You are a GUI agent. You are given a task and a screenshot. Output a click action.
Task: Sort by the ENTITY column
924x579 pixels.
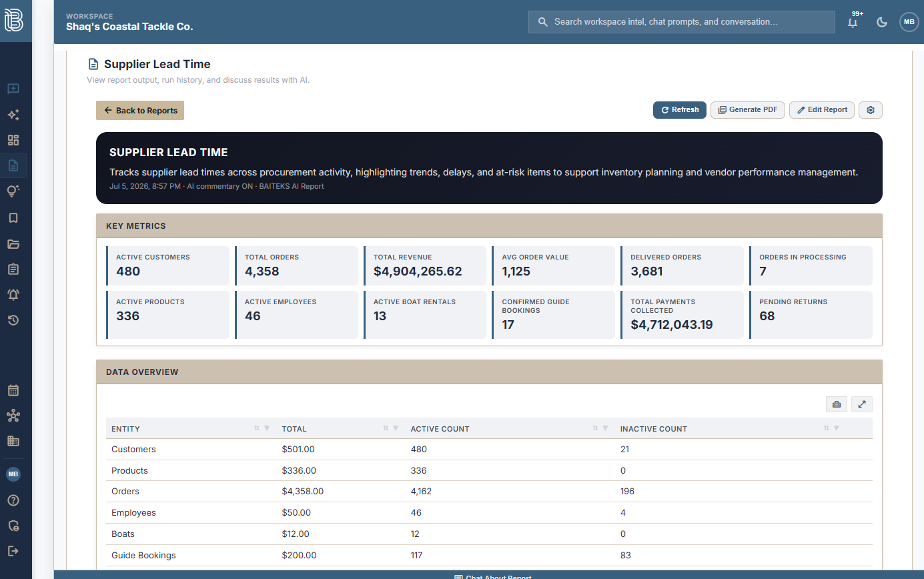click(x=257, y=429)
